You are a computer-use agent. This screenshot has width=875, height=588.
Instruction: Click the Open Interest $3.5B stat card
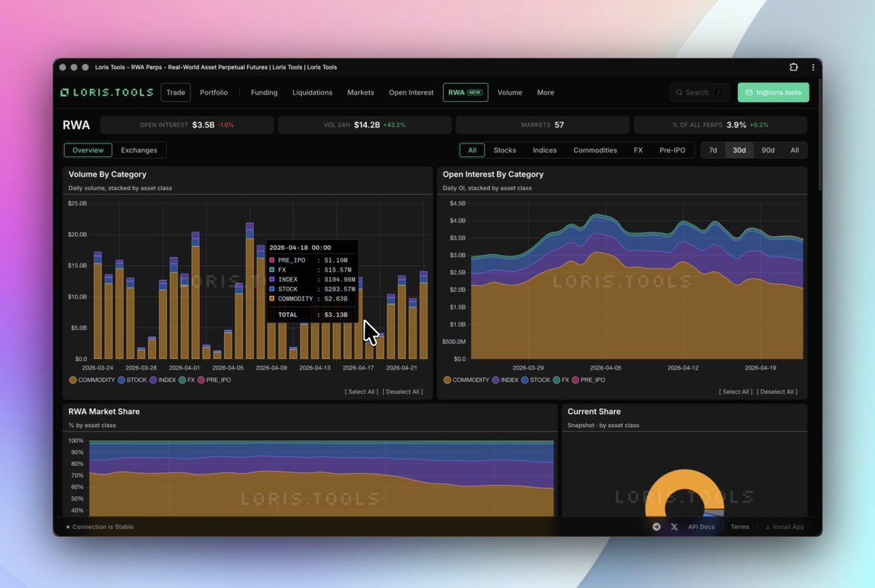[x=187, y=125]
